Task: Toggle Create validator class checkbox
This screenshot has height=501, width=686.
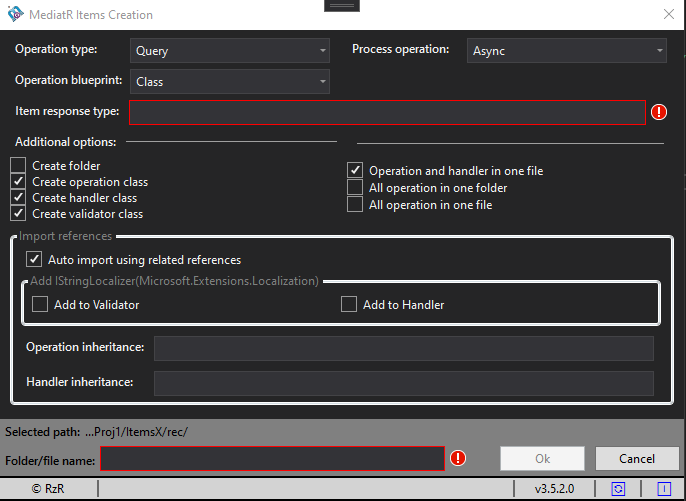Action: coord(18,214)
